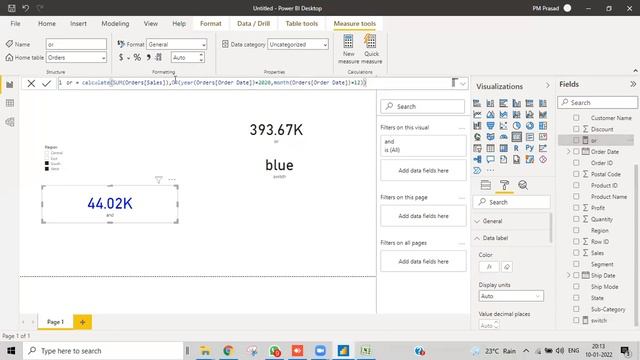Select the globe map visual
Screen dimensions: 640x360
tap(477, 137)
